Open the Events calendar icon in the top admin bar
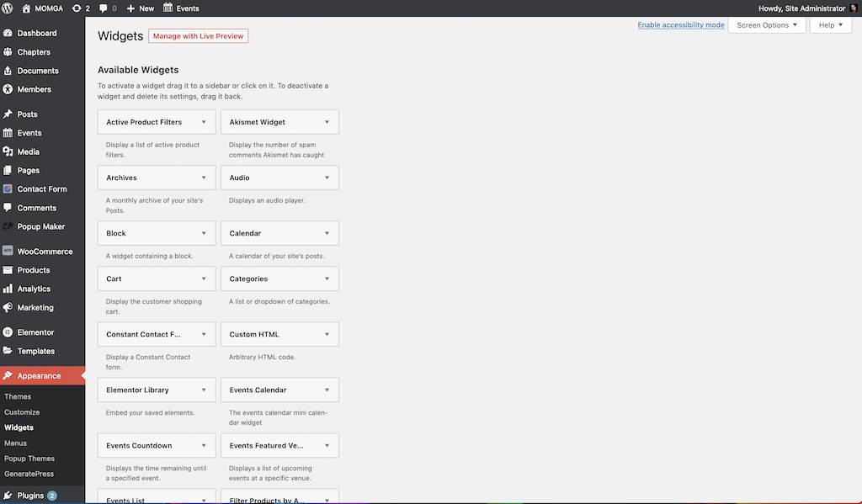Image resolution: width=862 pixels, height=504 pixels. tap(168, 8)
